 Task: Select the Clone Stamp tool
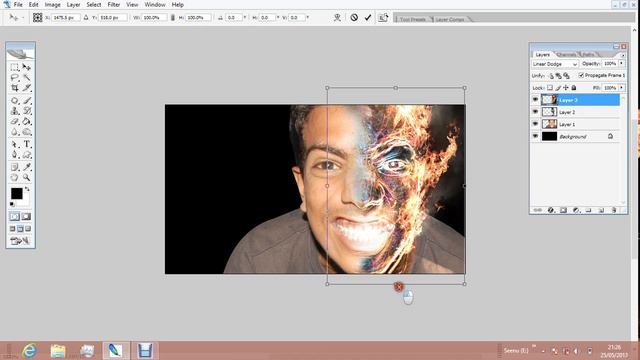15,111
